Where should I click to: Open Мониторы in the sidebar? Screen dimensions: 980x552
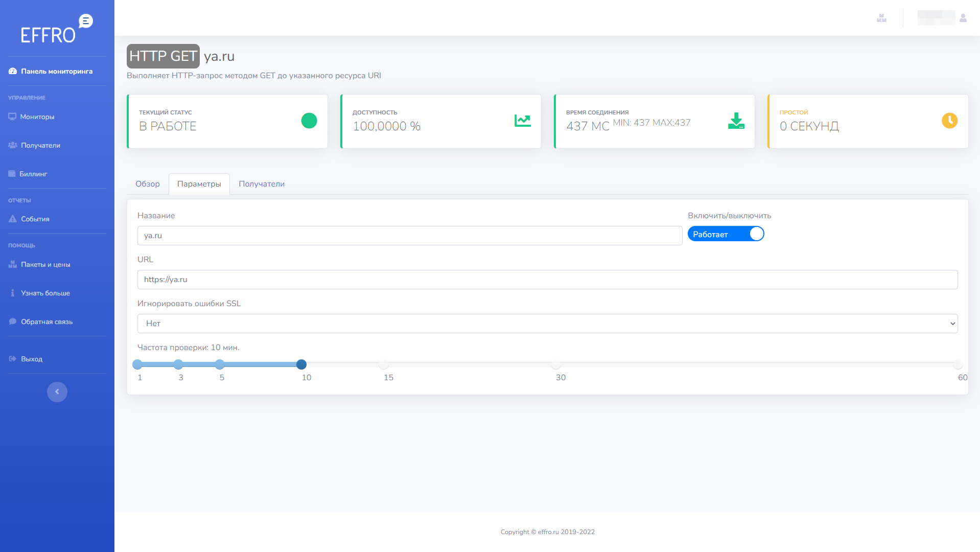[37, 117]
